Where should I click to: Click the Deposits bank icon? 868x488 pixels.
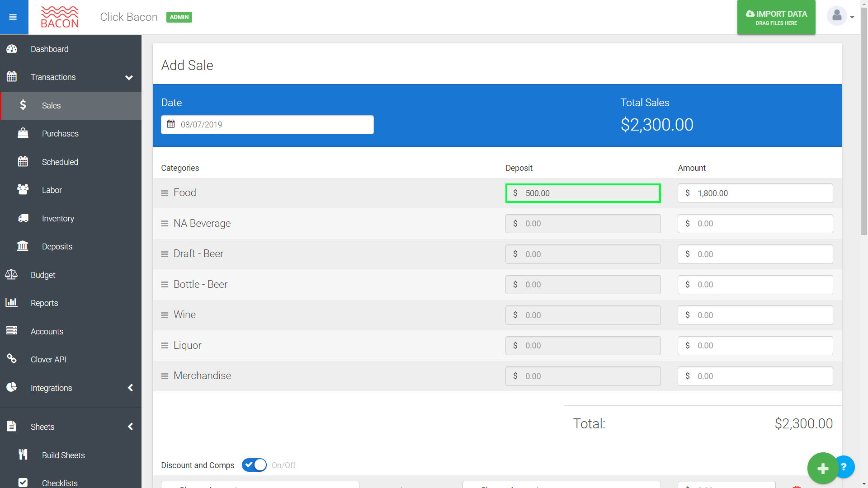pyautogui.click(x=23, y=246)
